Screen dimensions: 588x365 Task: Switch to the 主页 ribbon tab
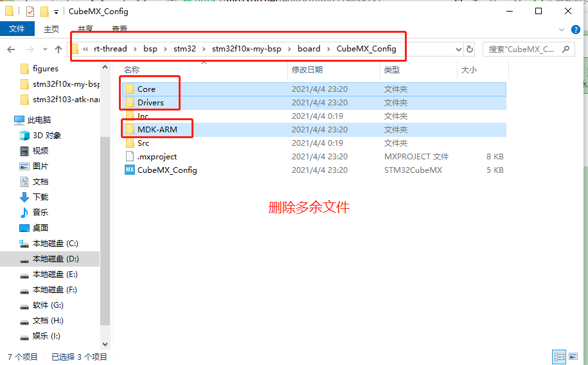(51, 29)
